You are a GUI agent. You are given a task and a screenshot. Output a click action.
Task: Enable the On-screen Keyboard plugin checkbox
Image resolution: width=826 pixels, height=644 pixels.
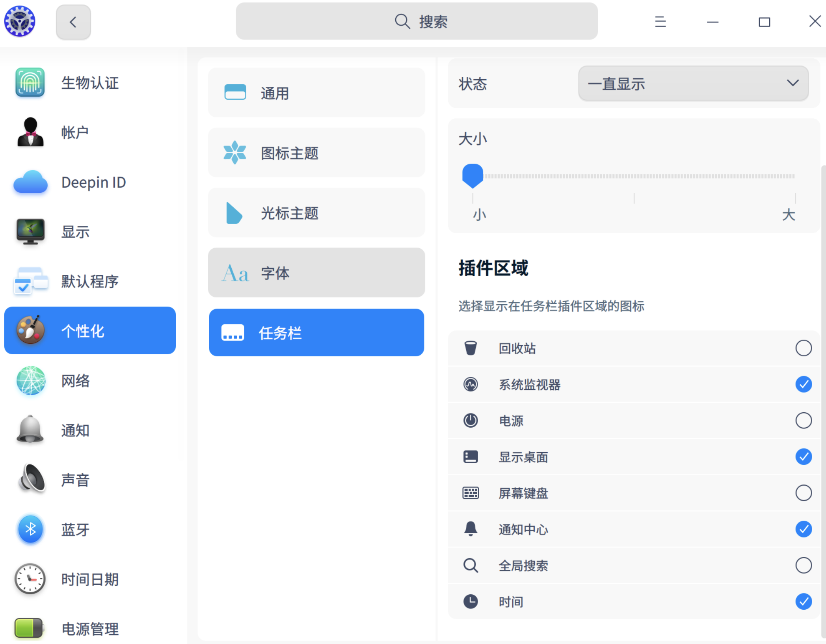(x=803, y=493)
